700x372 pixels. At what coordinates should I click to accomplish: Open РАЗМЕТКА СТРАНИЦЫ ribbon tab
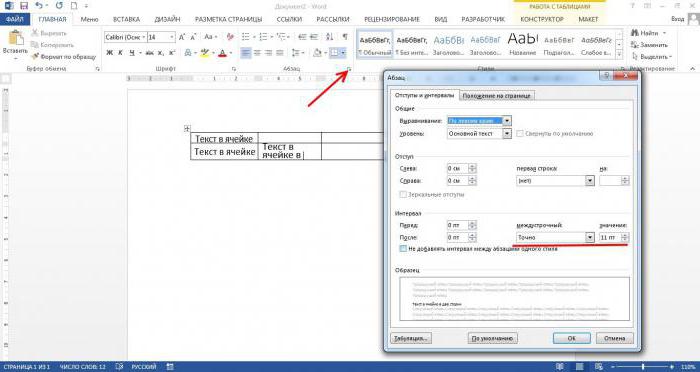tap(229, 19)
